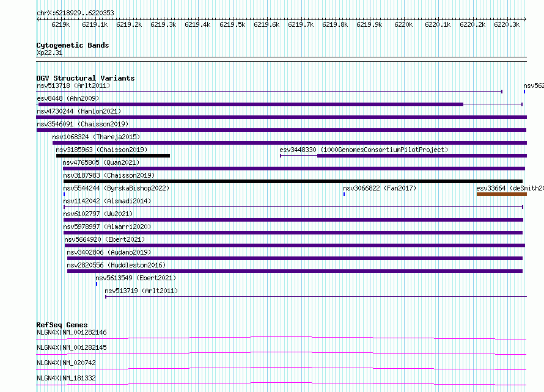Select nsv5978997 (Almarri2020) variant label
544x392 pixels.
click(107, 227)
